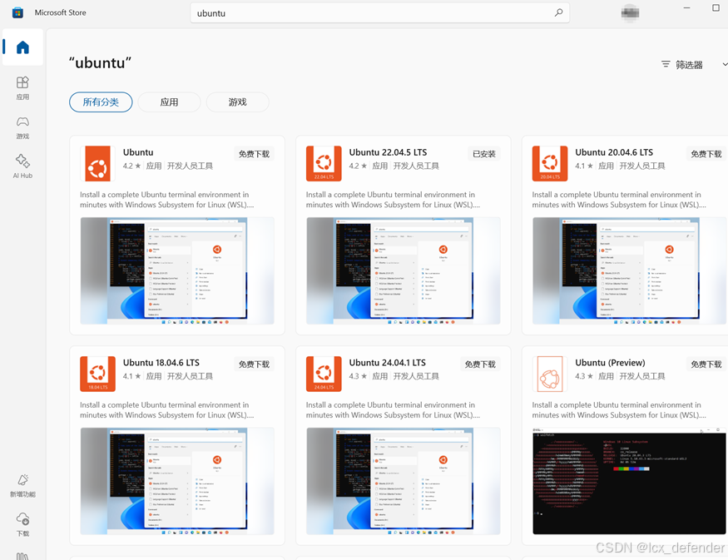Open the user profile avatar
This screenshot has height=560, width=728.
coord(630,13)
